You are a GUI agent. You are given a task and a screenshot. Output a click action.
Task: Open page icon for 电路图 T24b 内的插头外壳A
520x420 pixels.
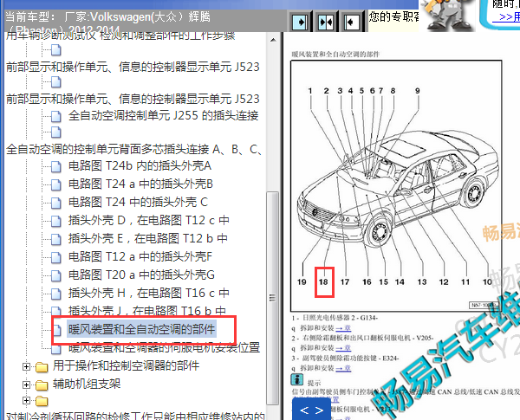coord(56,166)
